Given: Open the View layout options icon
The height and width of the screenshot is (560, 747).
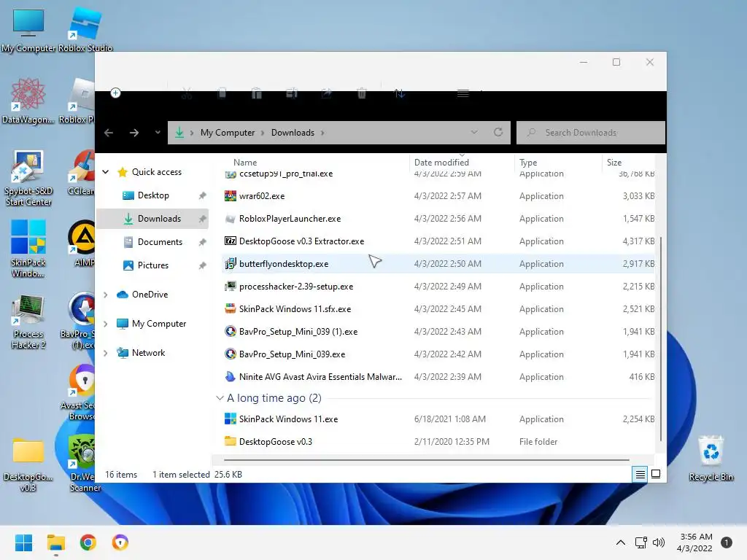Looking at the screenshot, I should 463,93.
